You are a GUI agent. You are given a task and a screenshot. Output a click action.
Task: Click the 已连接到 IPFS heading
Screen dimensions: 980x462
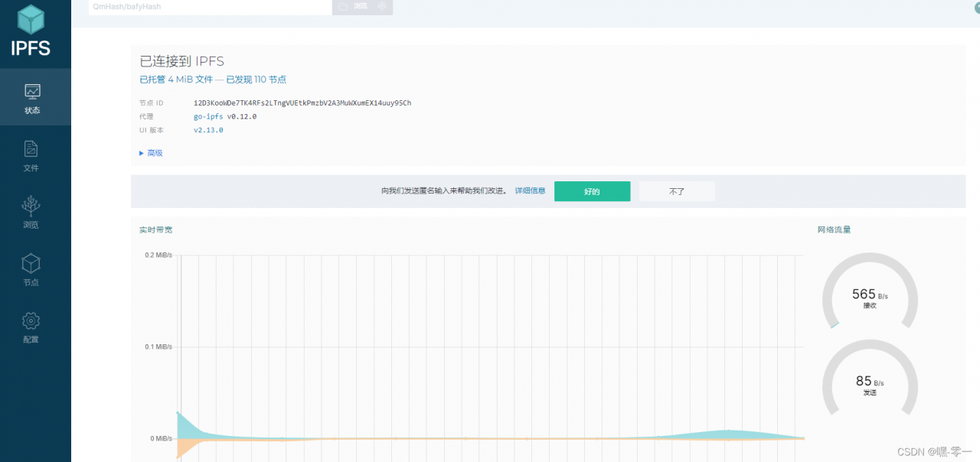pos(181,61)
